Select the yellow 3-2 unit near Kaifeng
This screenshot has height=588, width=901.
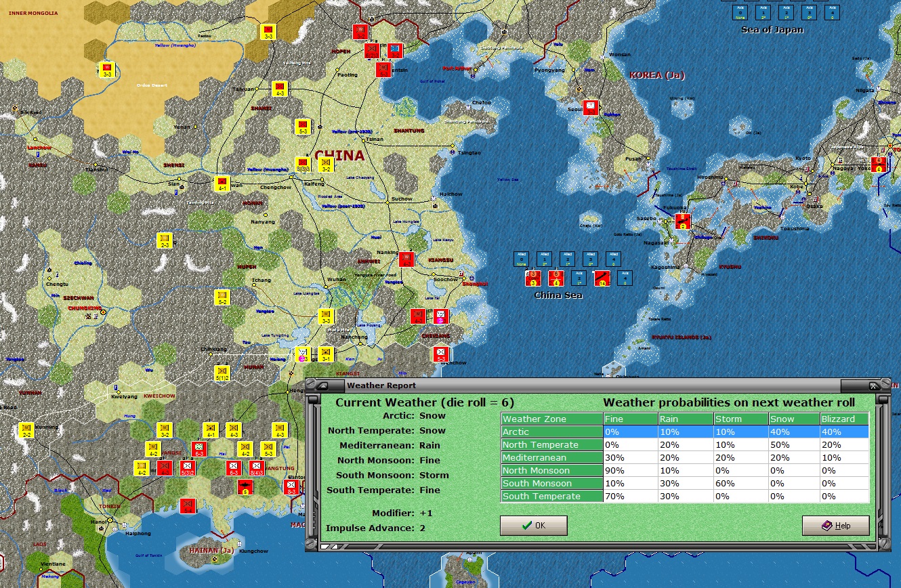326,165
